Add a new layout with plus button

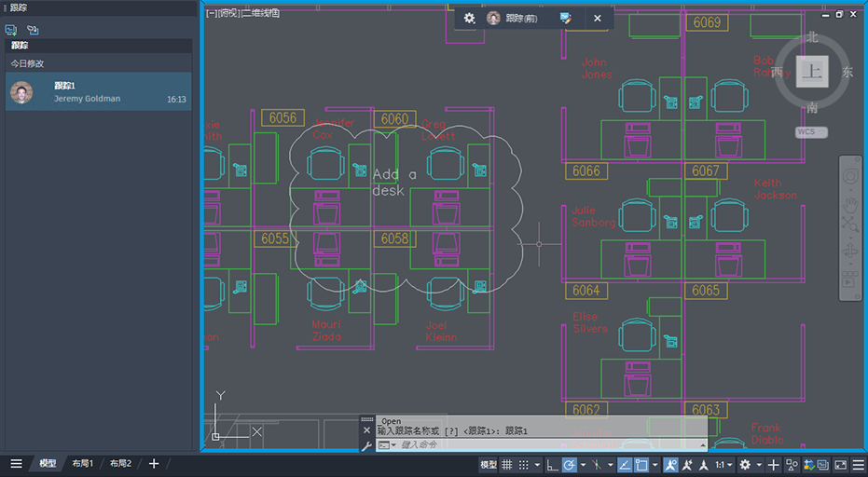click(155, 464)
